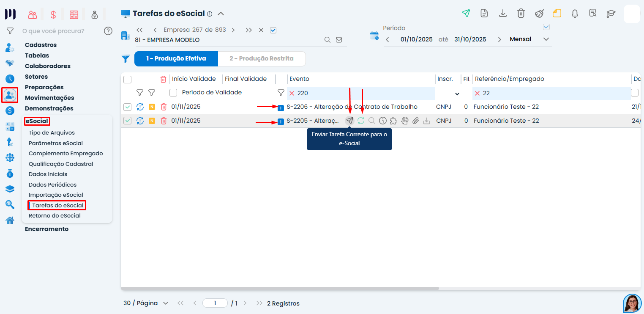Click the paperclip attachment icon in S-2205 row
Screen dimensions: 644x314
click(416, 121)
